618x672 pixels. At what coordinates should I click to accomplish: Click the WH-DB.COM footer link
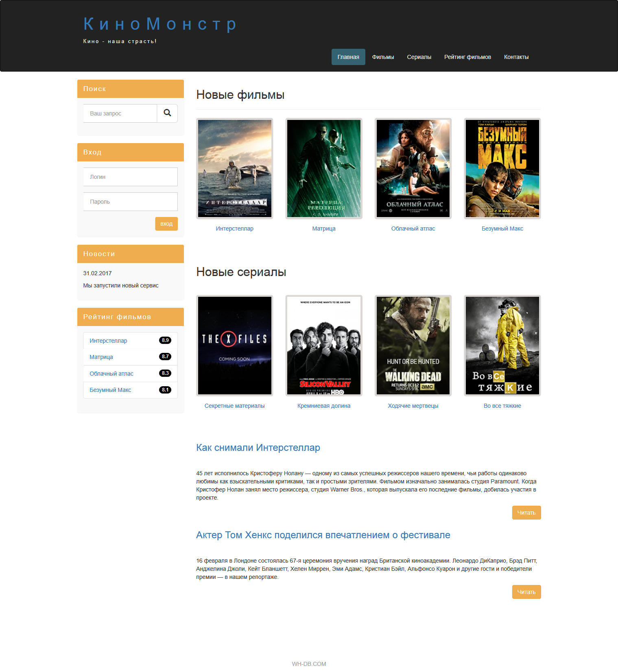coord(309,664)
